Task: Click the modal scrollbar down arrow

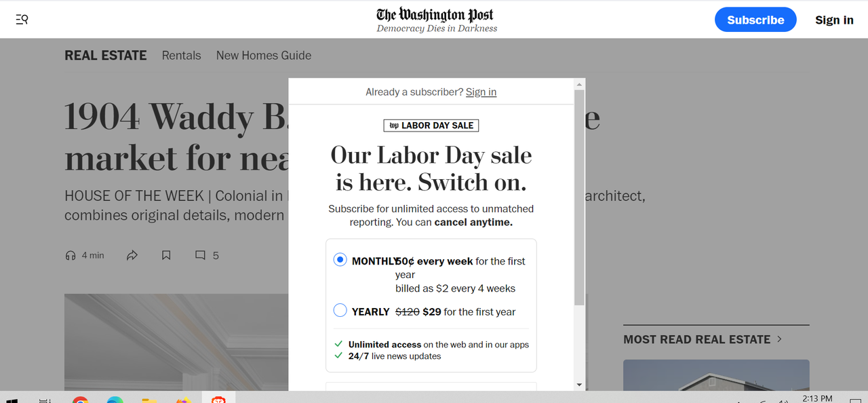Action: 579,385
